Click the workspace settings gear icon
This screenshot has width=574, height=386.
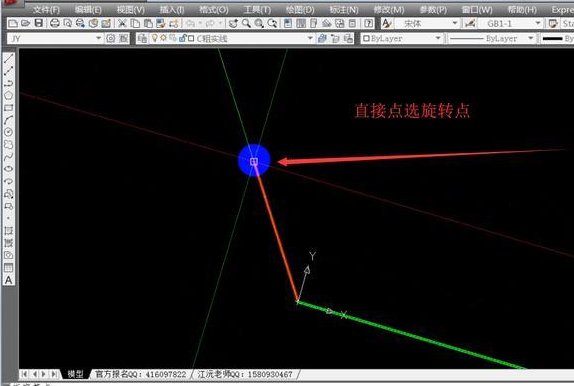coord(111,38)
